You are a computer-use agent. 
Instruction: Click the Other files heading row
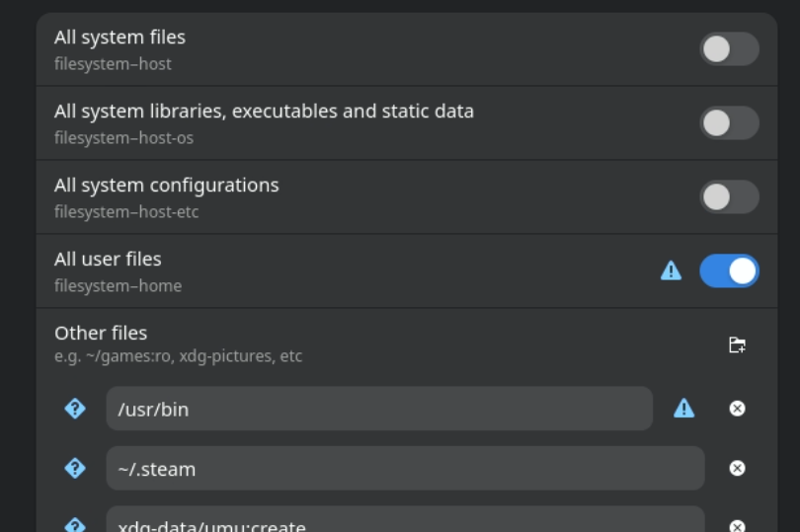click(x=101, y=333)
